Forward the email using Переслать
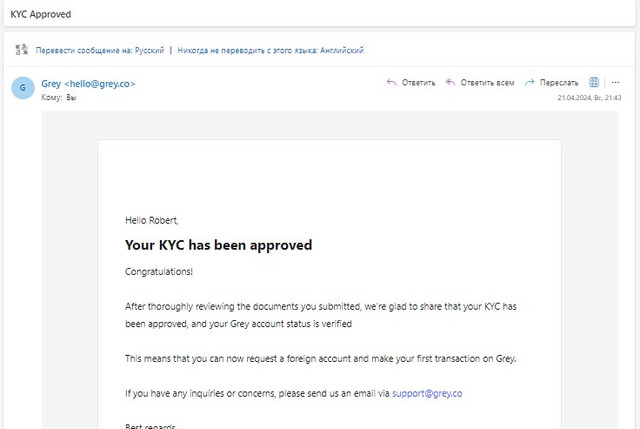Screen dimensions: 640x429 tap(551, 83)
